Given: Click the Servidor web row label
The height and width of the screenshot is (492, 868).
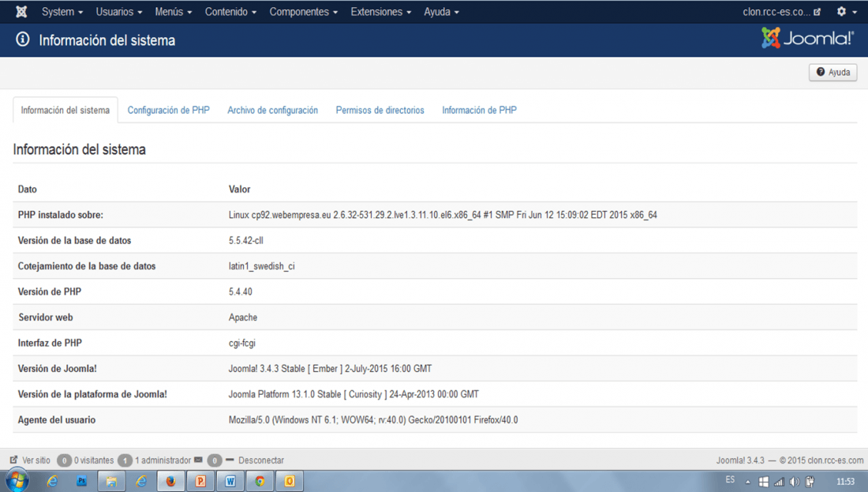Looking at the screenshot, I should coord(46,317).
